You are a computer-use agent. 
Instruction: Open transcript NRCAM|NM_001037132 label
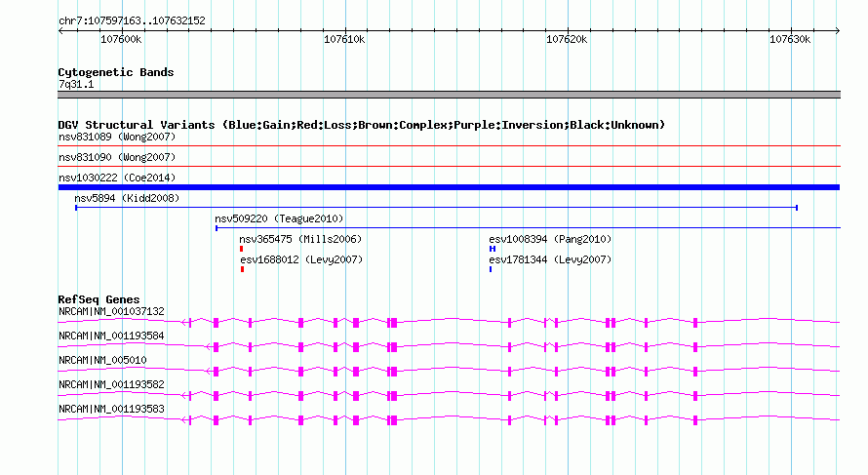click(111, 312)
